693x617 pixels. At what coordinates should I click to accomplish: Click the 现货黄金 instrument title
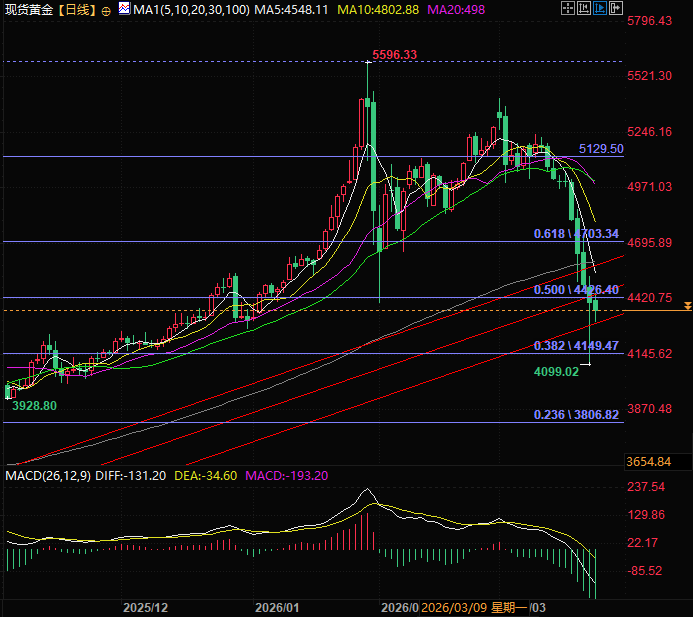(29, 9)
